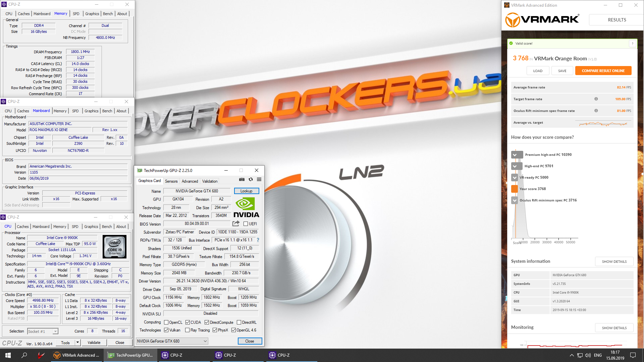
Task: Toggle the Ray Tracing checkbox
Action: pos(187,330)
